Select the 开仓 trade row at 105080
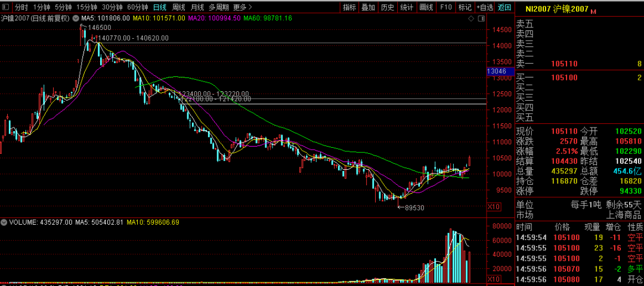The height and width of the screenshot is (286, 644). (579, 279)
